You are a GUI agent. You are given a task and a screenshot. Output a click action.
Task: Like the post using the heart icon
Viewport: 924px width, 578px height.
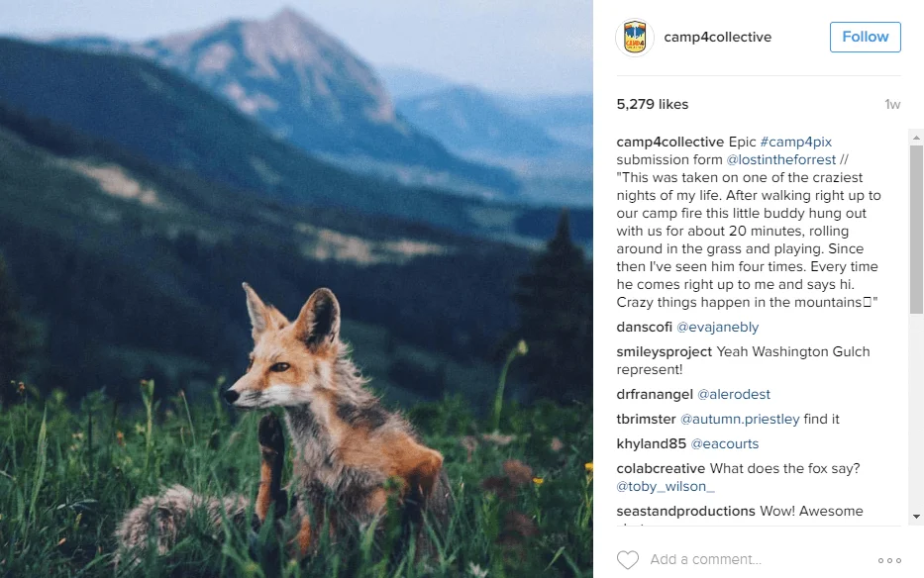pos(628,559)
